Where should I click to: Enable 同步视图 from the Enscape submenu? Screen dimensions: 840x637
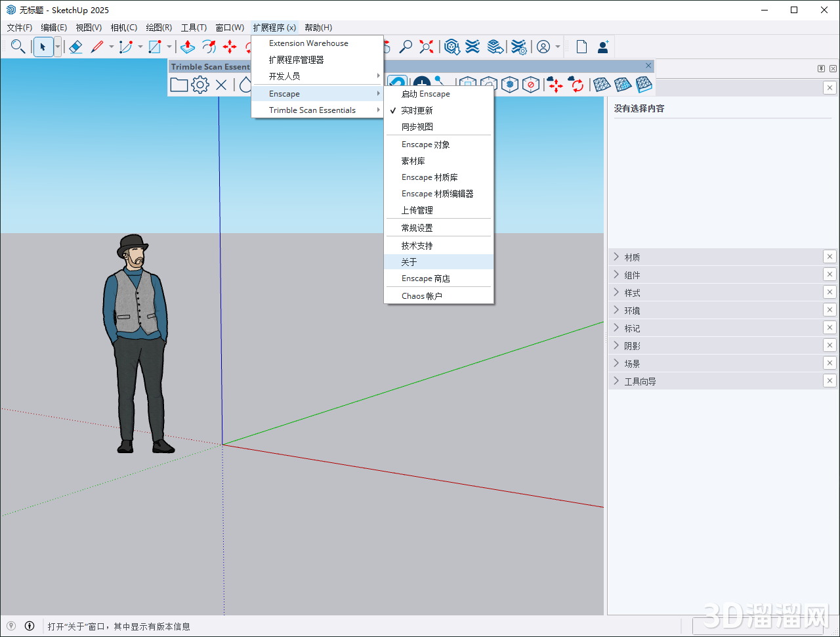[420, 127]
